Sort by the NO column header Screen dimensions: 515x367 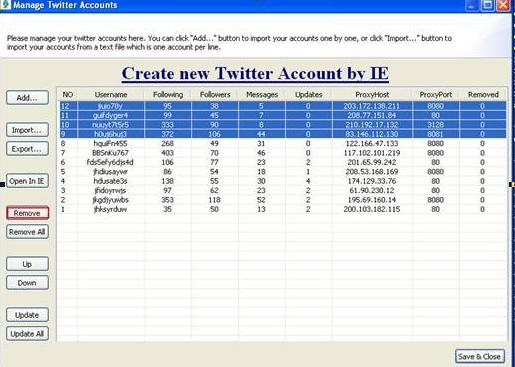(68, 95)
